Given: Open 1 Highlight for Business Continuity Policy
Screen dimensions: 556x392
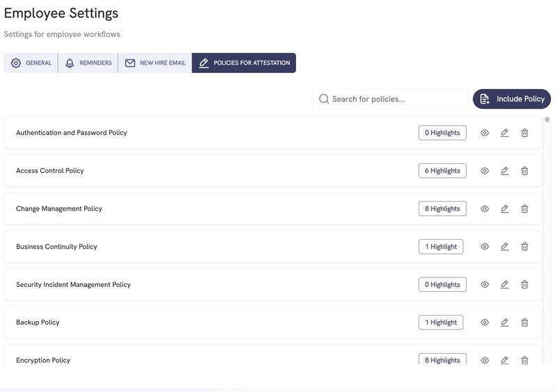Looking at the screenshot, I should tap(441, 247).
